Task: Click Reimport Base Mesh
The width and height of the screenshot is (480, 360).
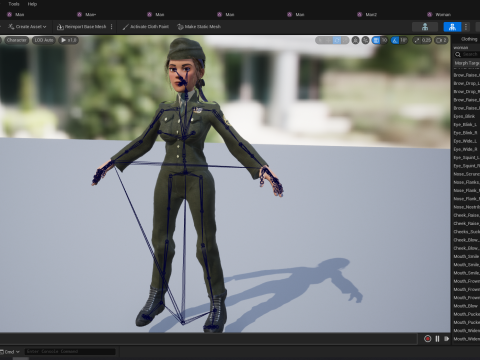Action: [82, 27]
